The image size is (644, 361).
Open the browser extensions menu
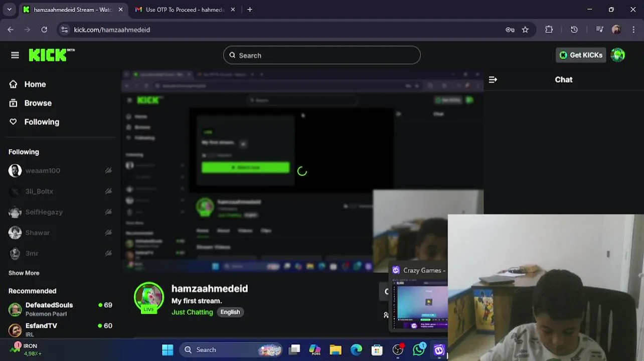tap(549, 30)
